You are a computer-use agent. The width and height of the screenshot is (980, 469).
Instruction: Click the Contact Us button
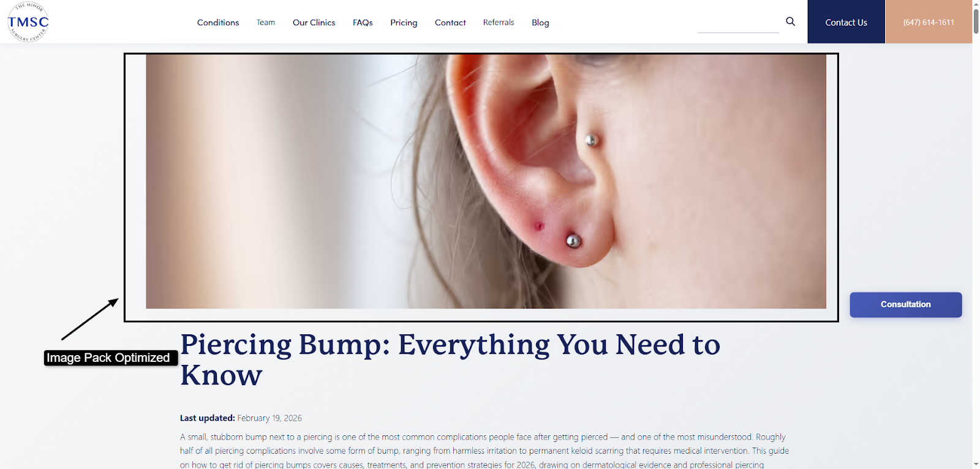click(x=846, y=22)
